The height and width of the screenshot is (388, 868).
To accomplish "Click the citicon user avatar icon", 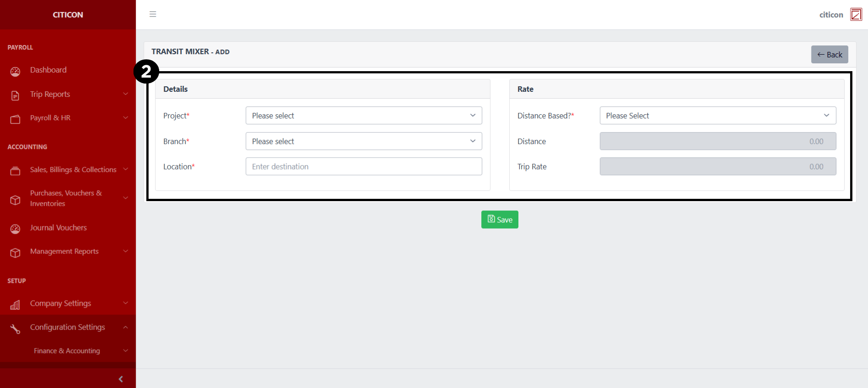I will click(x=856, y=15).
